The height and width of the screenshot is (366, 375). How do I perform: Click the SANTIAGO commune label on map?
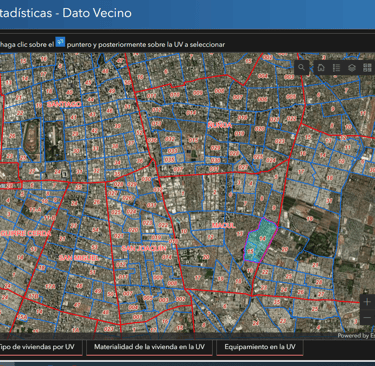[x=64, y=104]
